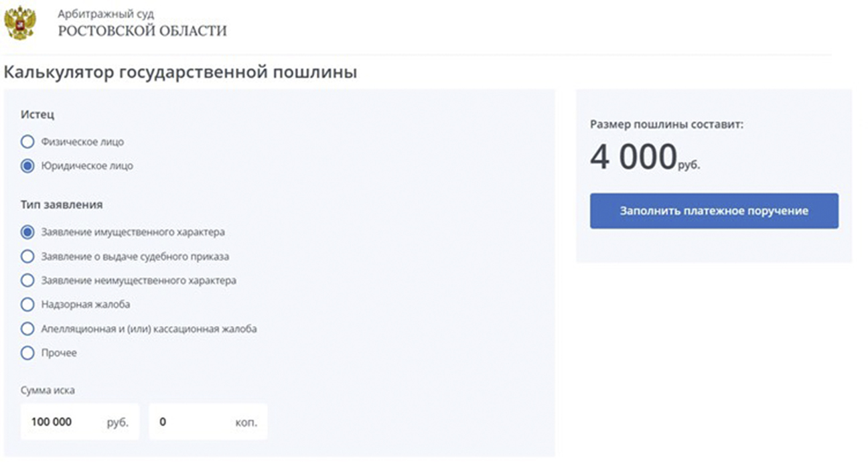Screen dimensions: 868x466
Task: Choose Заявление неимущественного характера option
Action: click(x=27, y=281)
